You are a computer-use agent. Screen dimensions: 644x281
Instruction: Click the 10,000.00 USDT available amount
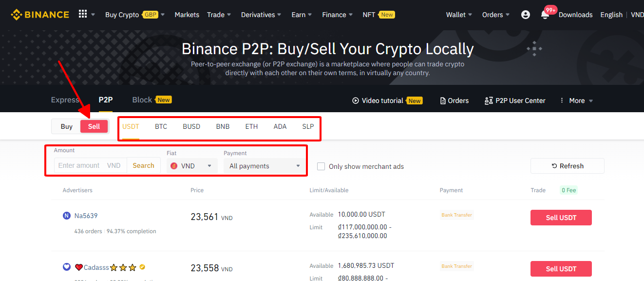click(x=361, y=214)
